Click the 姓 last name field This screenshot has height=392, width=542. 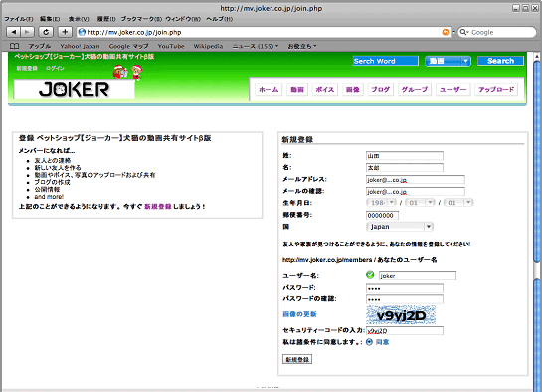(x=405, y=156)
